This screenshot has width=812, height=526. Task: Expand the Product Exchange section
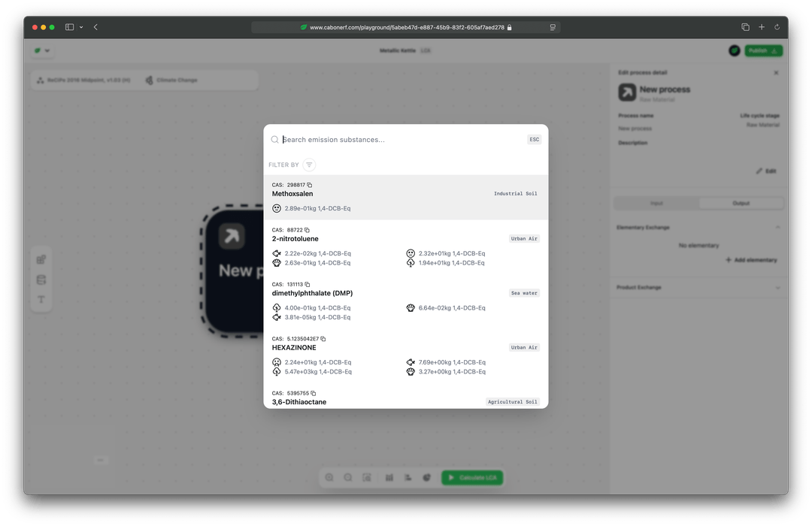(x=777, y=288)
